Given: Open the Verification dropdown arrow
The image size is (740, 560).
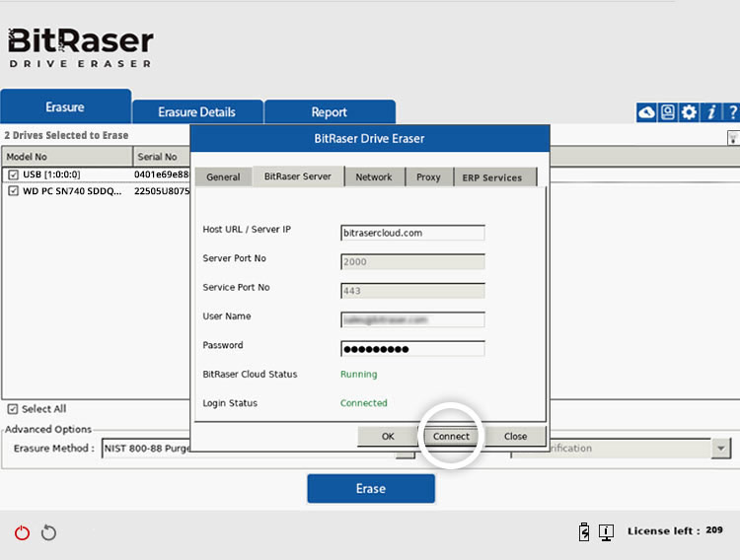Looking at the screenshot, I should point(718,449).
